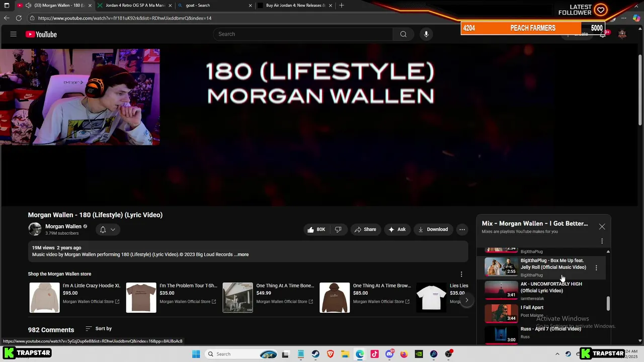The image size is (644, 362).
Task: Play AK - UNCOMFORTABLY HIGH thumbnail
Action: pos(501,290)
